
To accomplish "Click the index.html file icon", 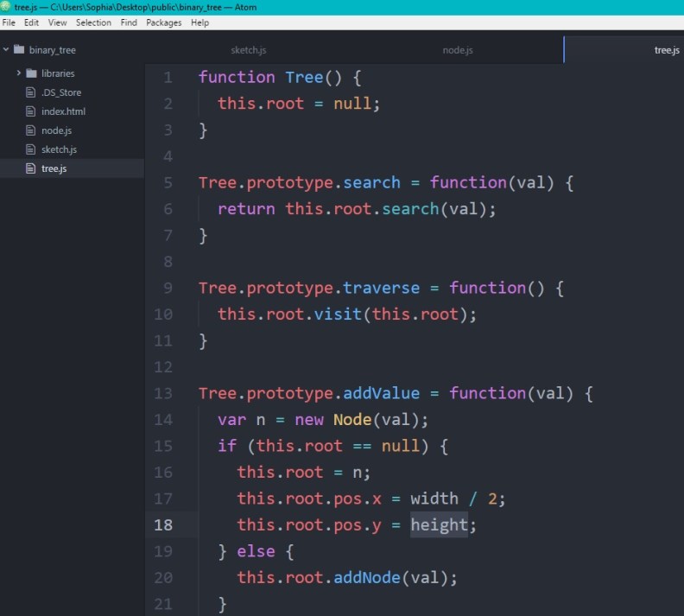I will coord(30,111).
